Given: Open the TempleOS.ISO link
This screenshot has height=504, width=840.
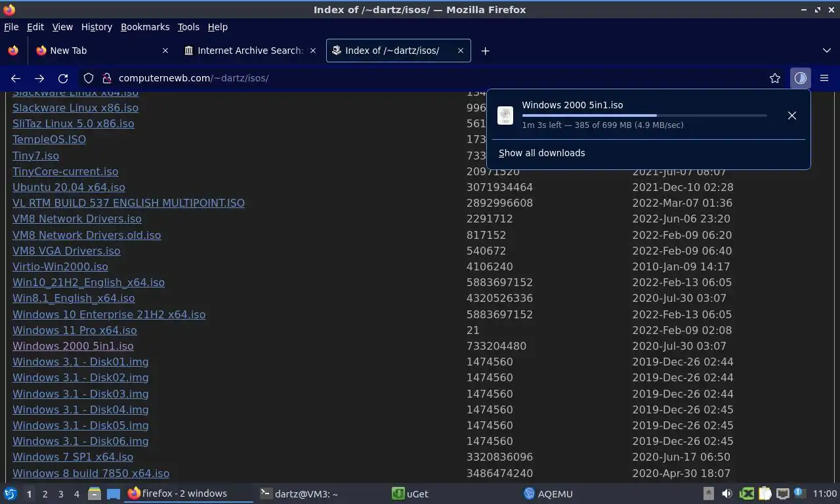Looking at the screenshot, I should point(49,139).
